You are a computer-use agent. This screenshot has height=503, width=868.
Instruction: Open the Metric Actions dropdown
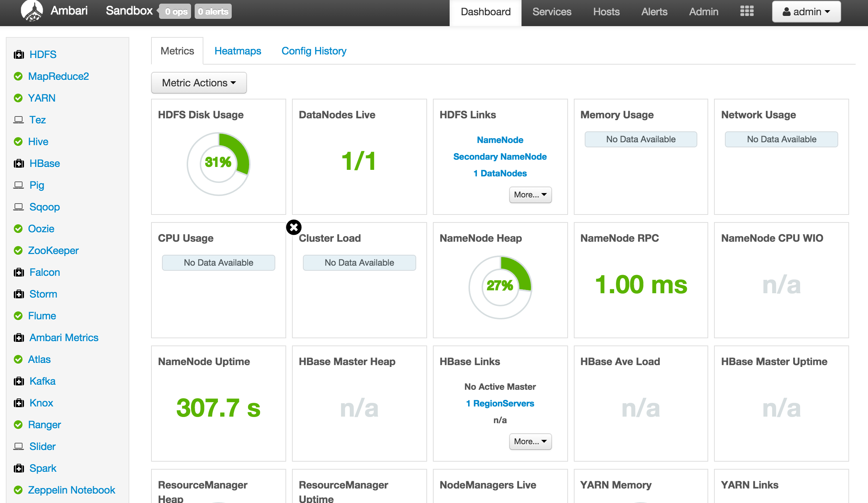tap(199, 83)
